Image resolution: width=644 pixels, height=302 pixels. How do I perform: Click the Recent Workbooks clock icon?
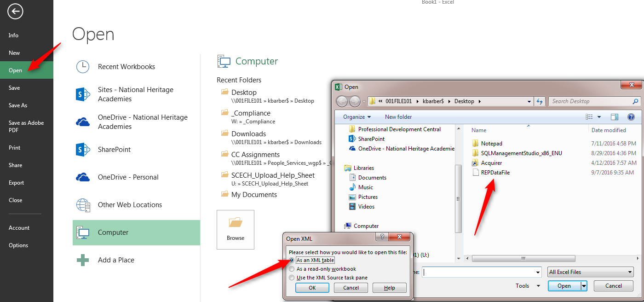coord(83,67)
